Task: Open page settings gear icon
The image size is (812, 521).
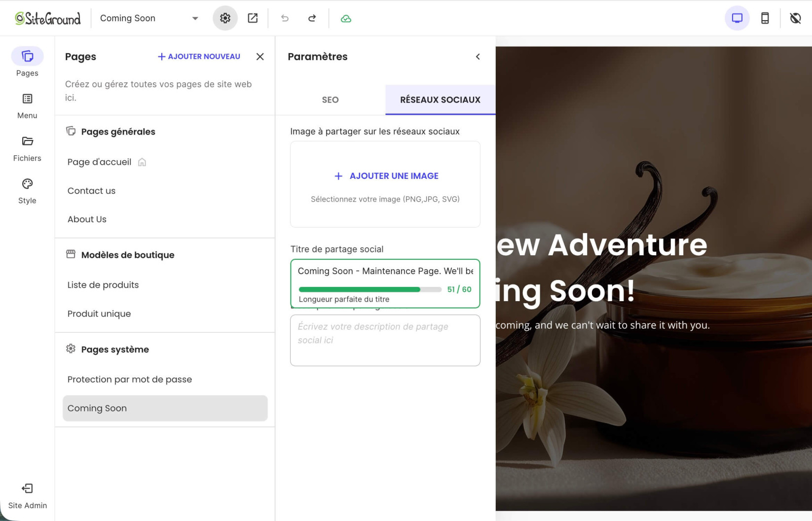Action: pyautogui.click(x=225, y=18)
